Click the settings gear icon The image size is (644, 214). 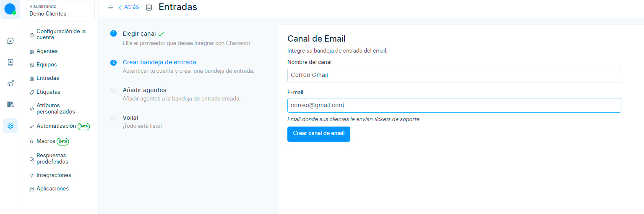10,126
